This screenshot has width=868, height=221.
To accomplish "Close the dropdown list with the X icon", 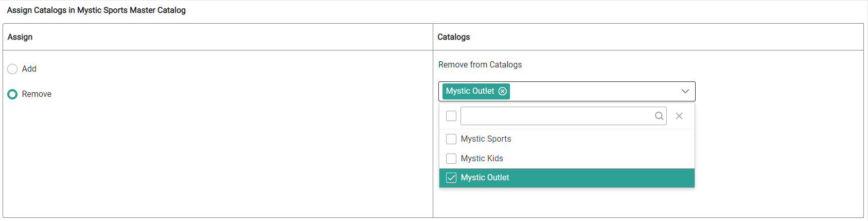I will 679,116.
